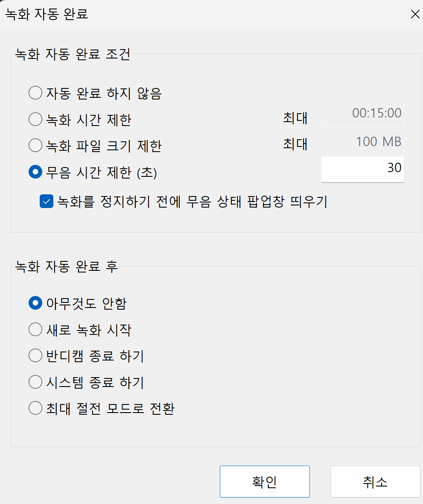Click the 최대 label beside file size

point(296,145)
